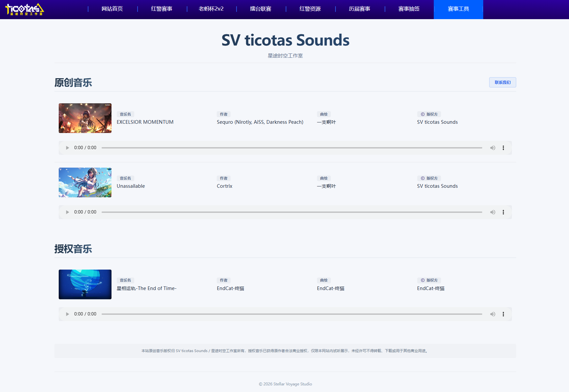Open the Unassailable player's three-dot menu
This screenshot has height=392, width=569.
point(503,212)
